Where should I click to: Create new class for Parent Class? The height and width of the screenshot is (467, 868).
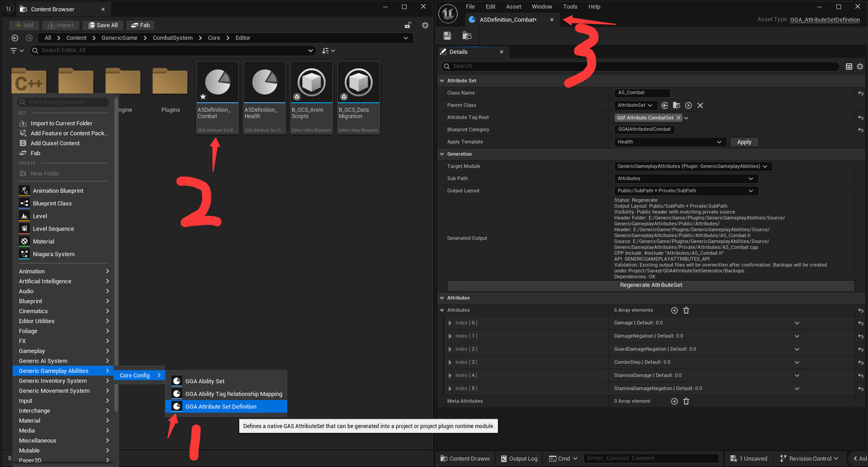pyautogui.click(x=688, y=105)
